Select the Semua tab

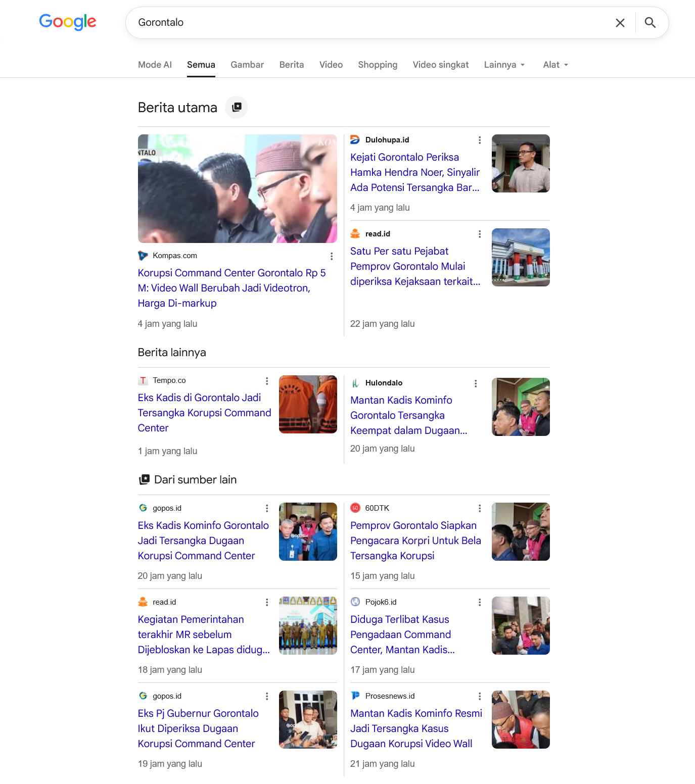[x=201, y=65]
